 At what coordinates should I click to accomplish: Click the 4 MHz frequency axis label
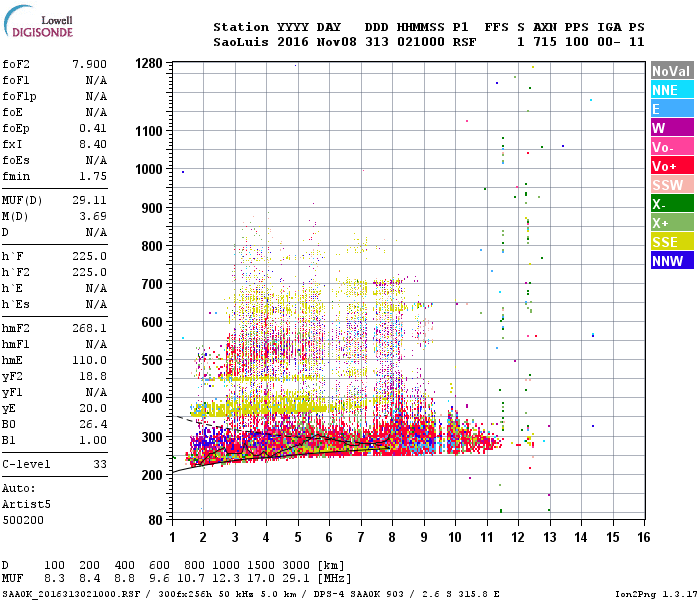pos(266,537)
